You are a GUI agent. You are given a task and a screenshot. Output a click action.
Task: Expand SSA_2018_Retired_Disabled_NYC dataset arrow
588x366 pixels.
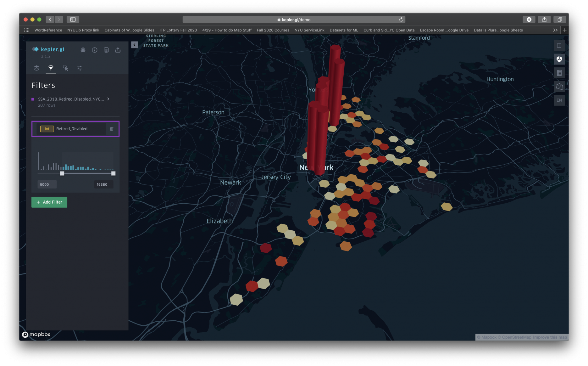pyautogui.click(x=108, y=99)
